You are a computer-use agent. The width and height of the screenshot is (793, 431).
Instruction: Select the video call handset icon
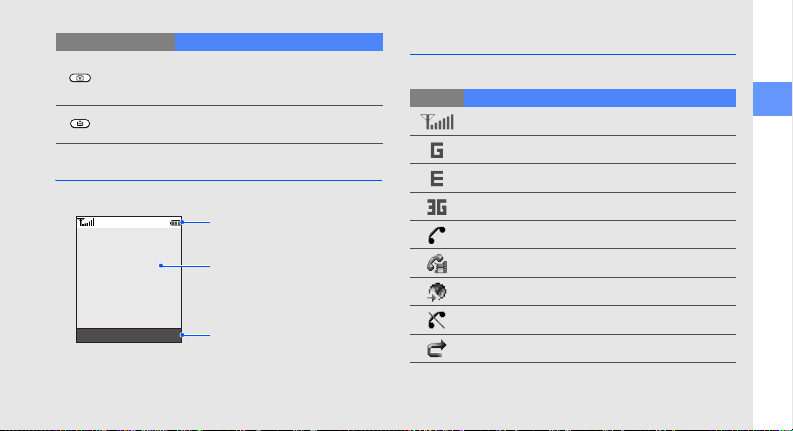(437, 264)
